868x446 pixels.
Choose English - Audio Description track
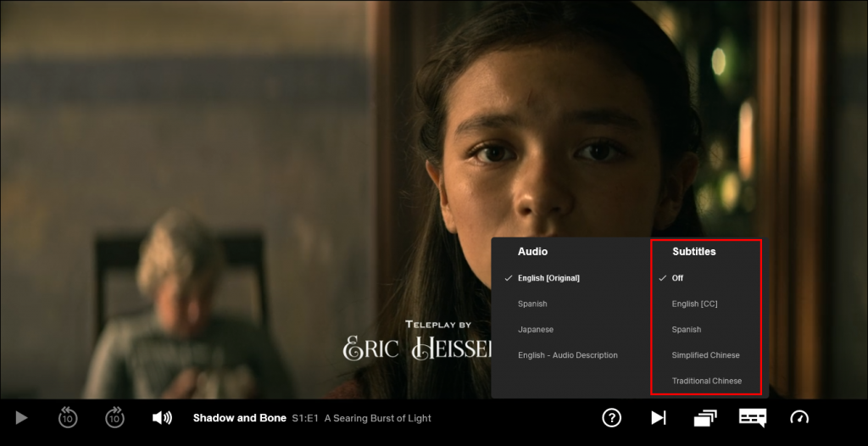[x=567, y=355]
